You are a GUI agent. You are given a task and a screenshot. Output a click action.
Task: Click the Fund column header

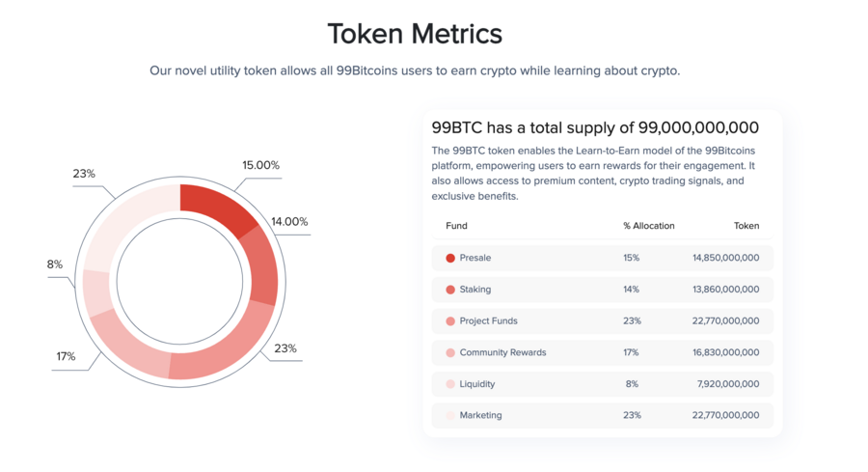coord(456,226)
